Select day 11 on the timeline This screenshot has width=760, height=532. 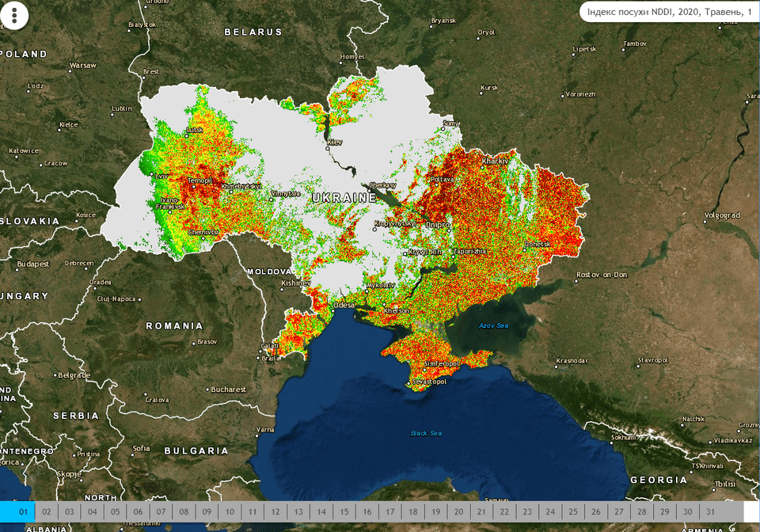tap(253, 511)
